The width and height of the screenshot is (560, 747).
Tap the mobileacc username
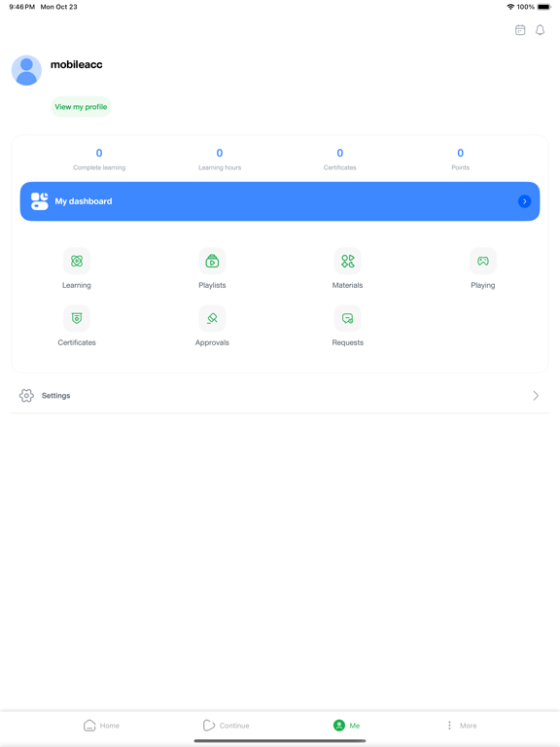(76, 64)
